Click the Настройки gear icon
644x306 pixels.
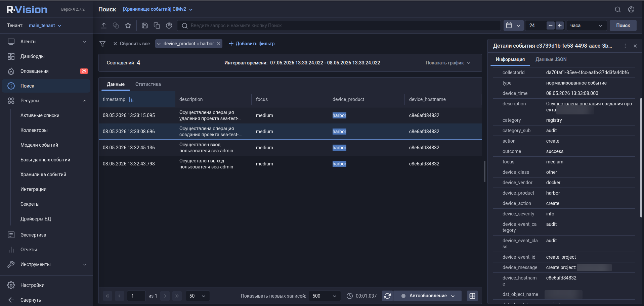[x=11, y=285]
